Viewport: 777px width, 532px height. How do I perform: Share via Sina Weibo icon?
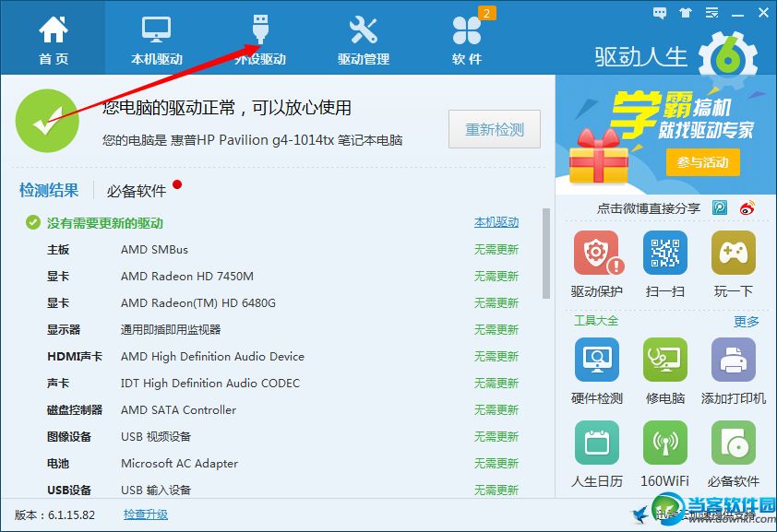pyautogui.click(x=747, y=207)
